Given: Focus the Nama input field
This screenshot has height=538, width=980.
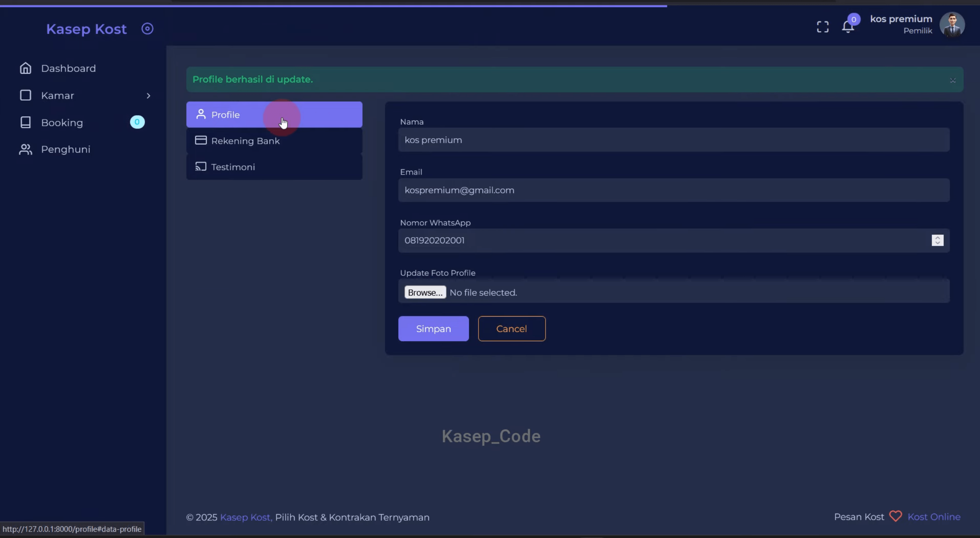Looking at the screenshot, I should [x=674, y=140].
